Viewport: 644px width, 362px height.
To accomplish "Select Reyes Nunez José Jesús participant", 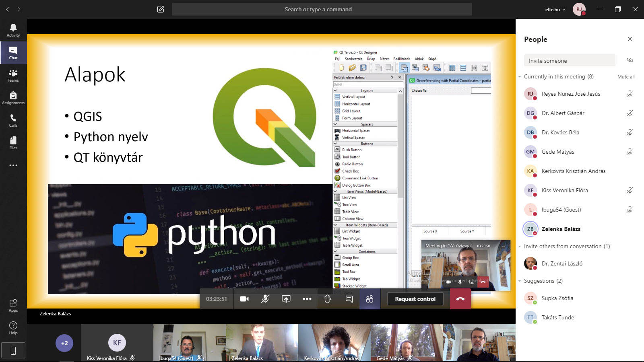I will [580, 94].
